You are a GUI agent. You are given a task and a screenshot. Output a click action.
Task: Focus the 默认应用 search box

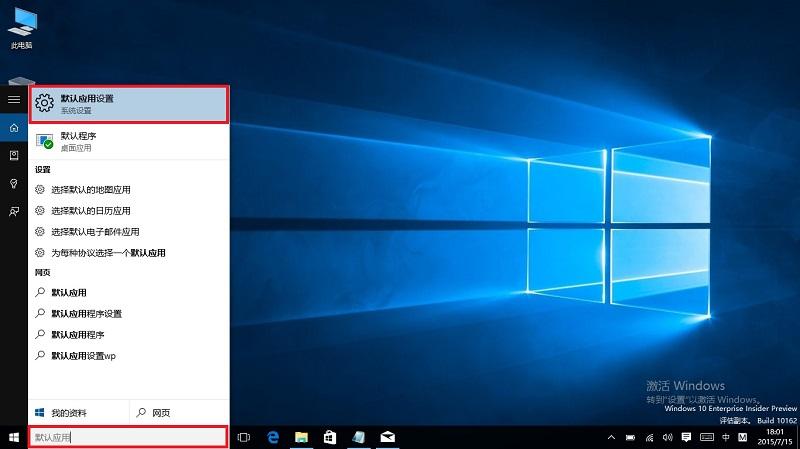(x=128, y=437)
